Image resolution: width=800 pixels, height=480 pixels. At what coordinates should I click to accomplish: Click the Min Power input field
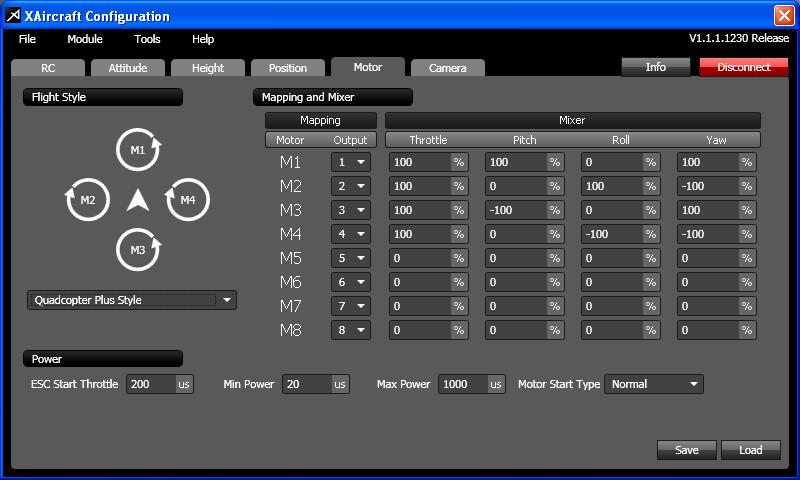(316, 384)
